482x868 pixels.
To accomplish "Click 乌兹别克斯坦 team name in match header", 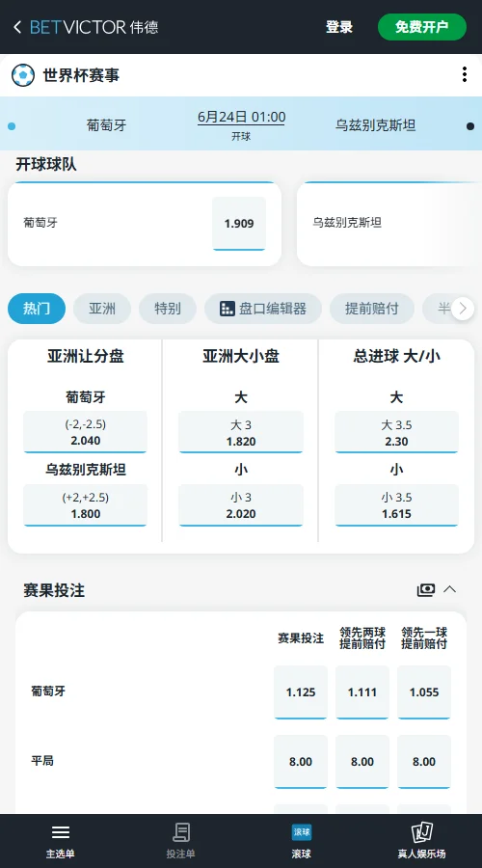I will [x=375, y=125].
